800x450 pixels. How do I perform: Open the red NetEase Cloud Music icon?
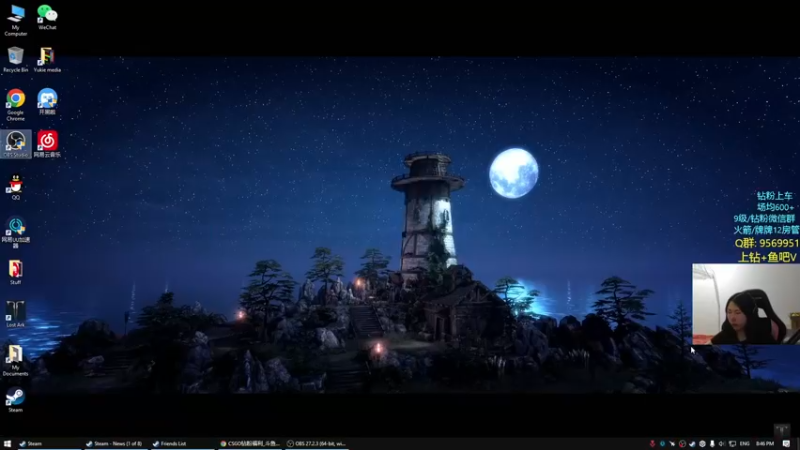47,144
